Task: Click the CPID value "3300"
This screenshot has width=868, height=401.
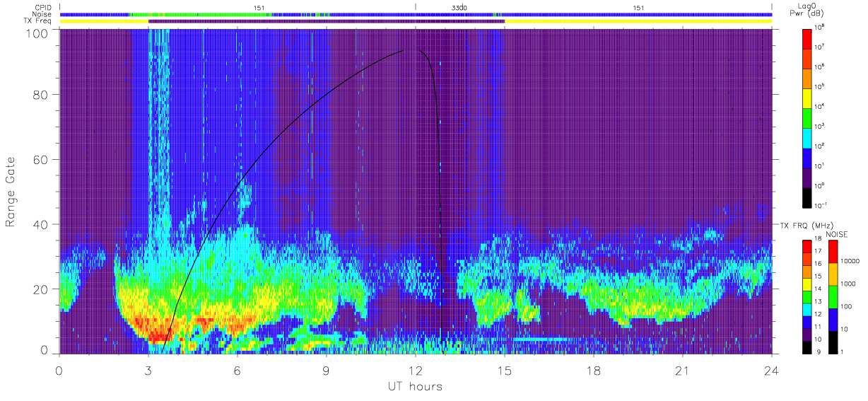Action: tap(459, 7)
